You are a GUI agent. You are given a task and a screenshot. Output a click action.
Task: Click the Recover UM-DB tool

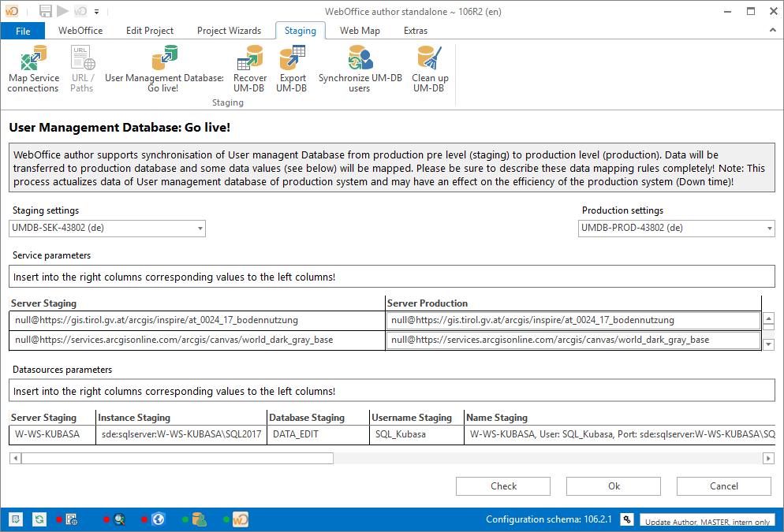click(250, 67)
